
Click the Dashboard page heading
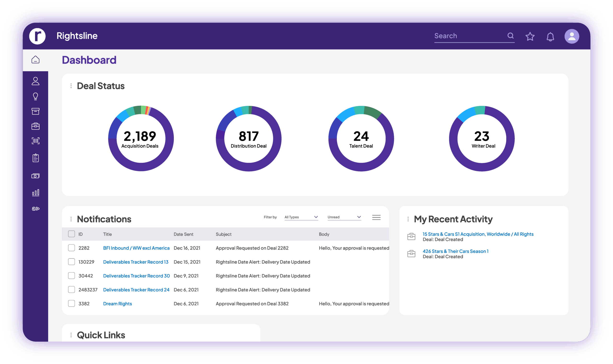click(x=89, y=60)
